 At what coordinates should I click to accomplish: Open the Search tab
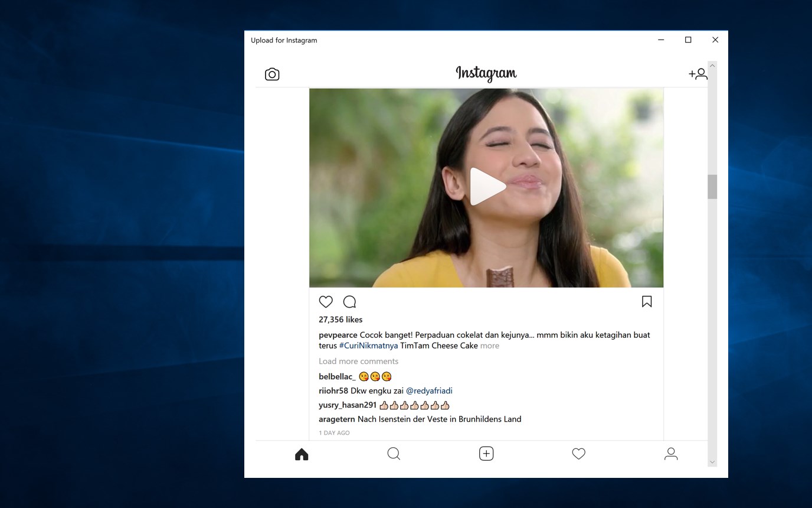[x=394, y=454]
